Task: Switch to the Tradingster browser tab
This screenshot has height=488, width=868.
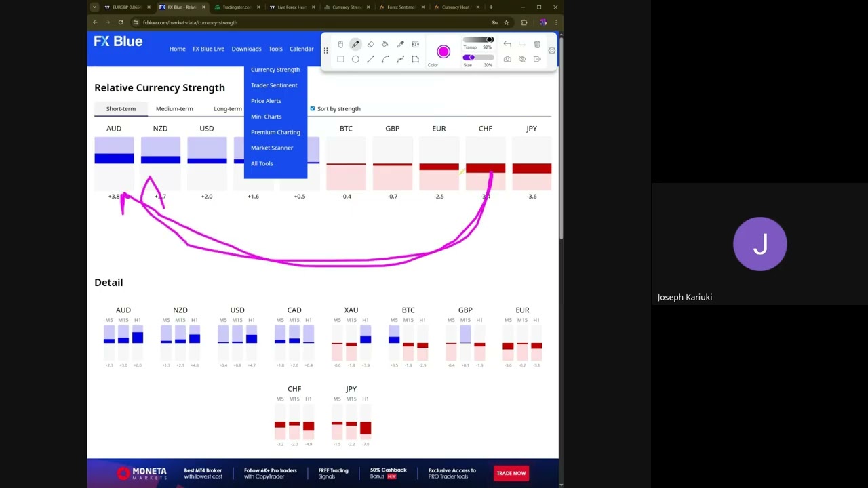Action: pyautogui.click(x=236, y=7)
